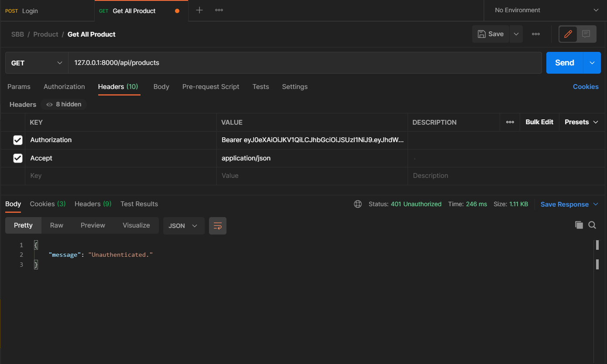Open the GET method dropdown

(x=37, y=63)
